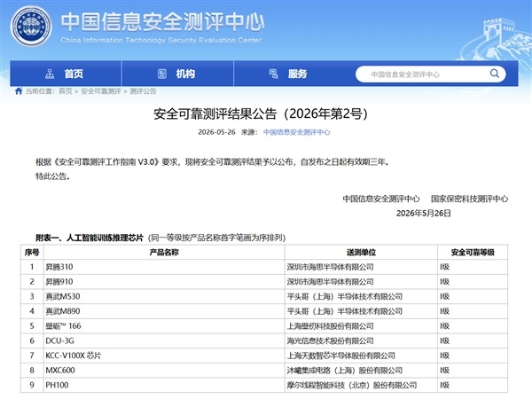Select the publish date 2026-05-26
Image resolution: width=532 pixels, height=399 pixels.
point(216,132)
